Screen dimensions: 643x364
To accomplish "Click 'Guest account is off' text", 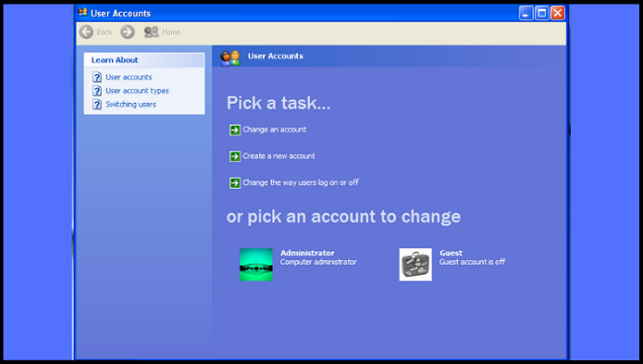I will point(472,262).
